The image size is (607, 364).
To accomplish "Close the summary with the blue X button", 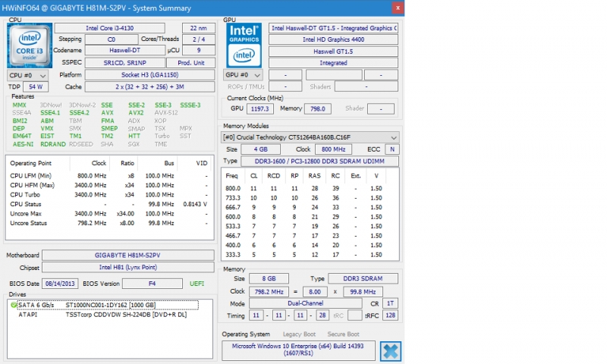I will (390, 351).
